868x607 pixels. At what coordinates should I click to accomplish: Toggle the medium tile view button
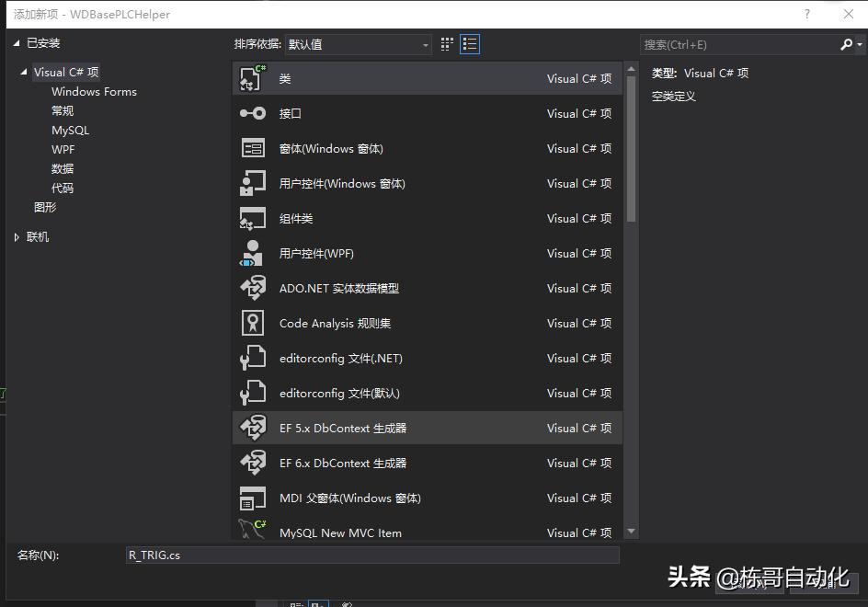(447, 43)
